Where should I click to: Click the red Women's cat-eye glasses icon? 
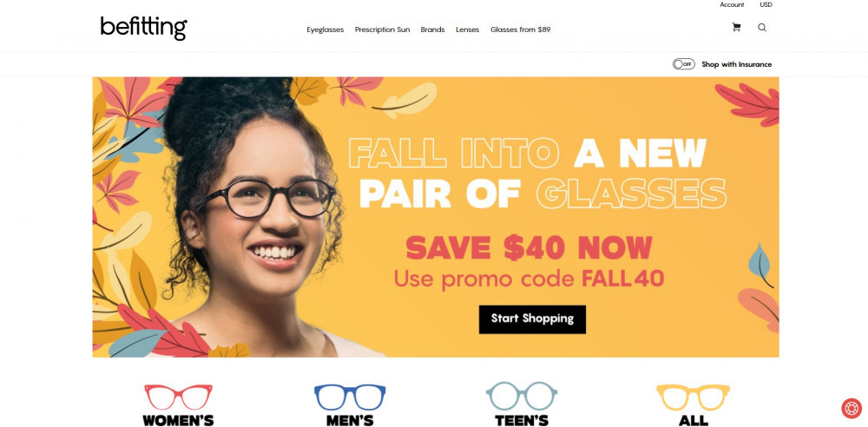[178, 397]
